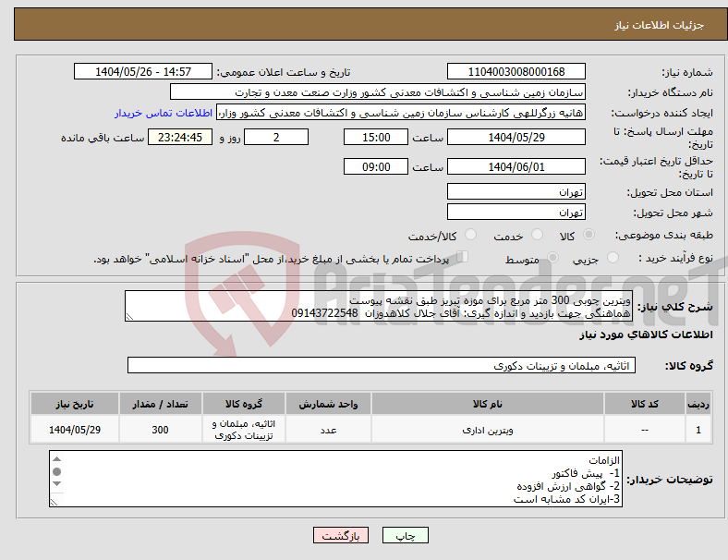Click the واحد شمارش column header
The width and height of the screenshot is (728, 560).
(x=328, y=404)
